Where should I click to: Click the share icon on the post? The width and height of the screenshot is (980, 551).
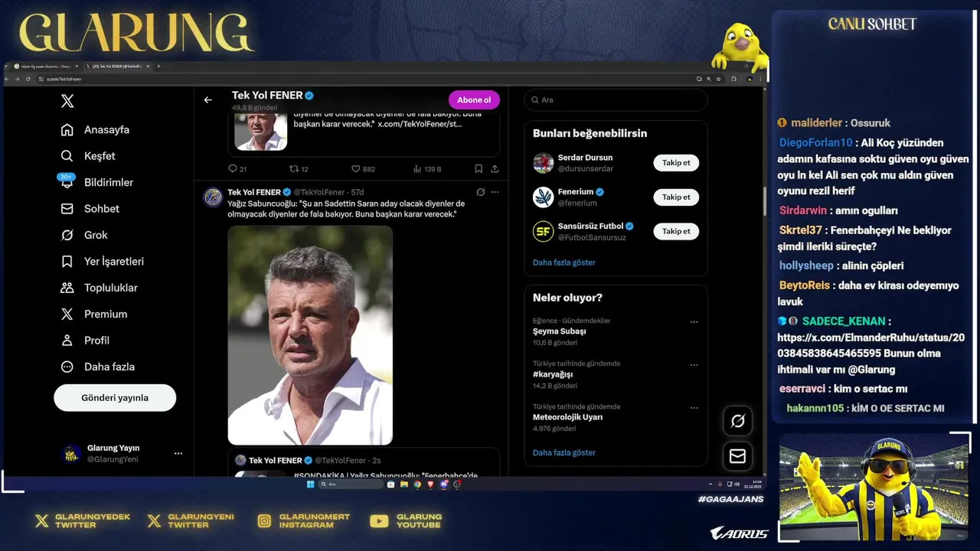(495, 169)
